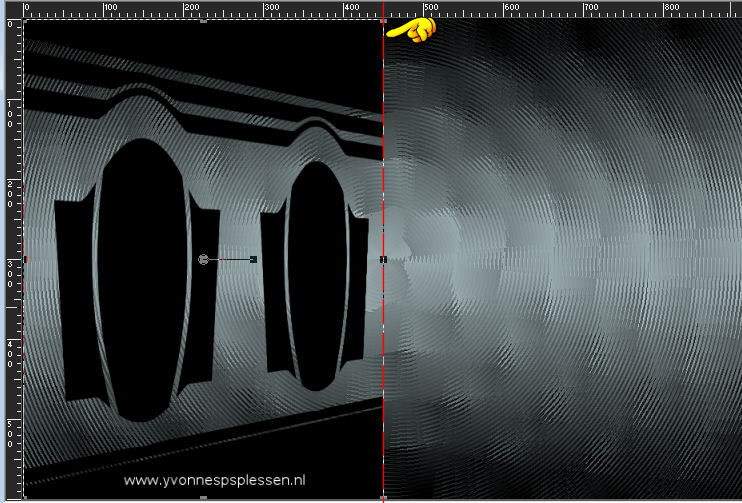This screenshot has height=503, width=742.
Task: Click the pivot center point of the selection
Action: point(203,259)
